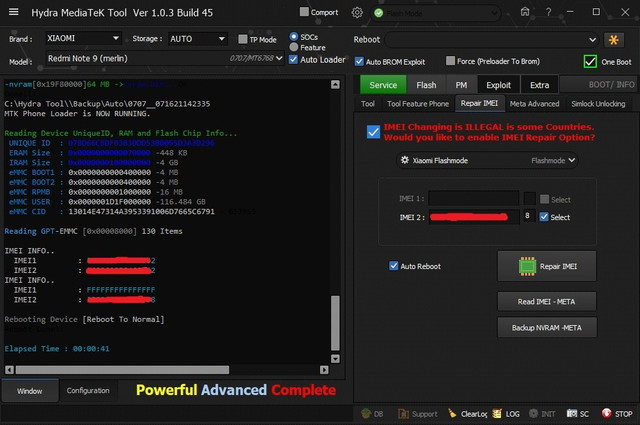Toggle the Auto Reboot checkbox
Image resolution: width=640 pixels, height=425 pixels.
[x=395, y=266]
